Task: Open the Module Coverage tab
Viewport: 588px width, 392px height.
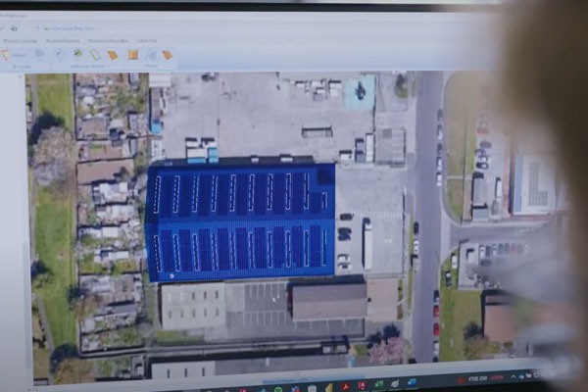Action: pos(21,40)
